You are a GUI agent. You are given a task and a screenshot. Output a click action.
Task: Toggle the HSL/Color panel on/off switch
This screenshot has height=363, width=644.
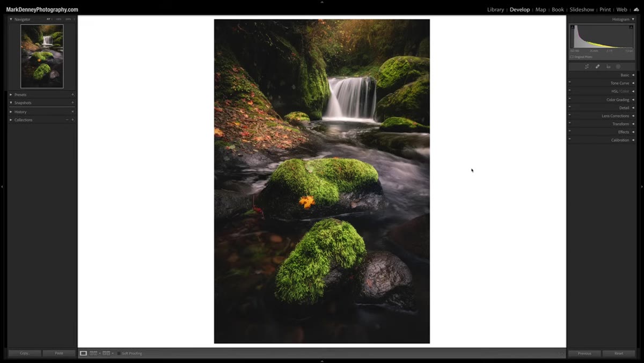coord(569,91)
